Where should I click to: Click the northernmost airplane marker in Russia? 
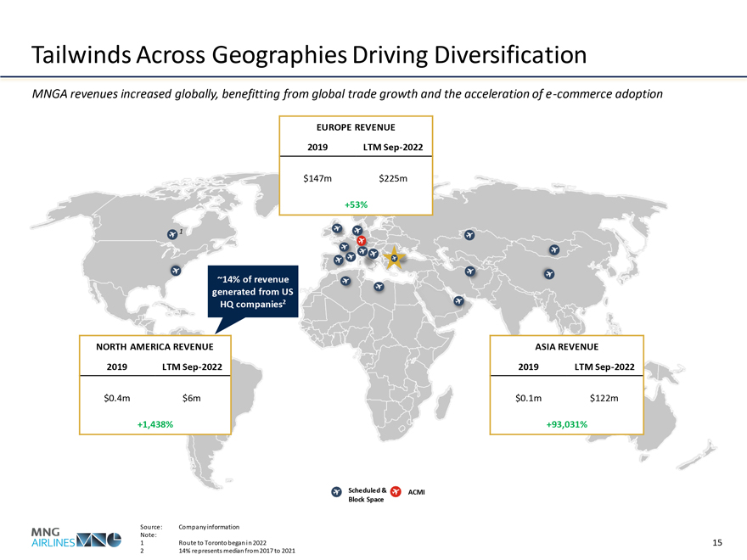[469, 234]
